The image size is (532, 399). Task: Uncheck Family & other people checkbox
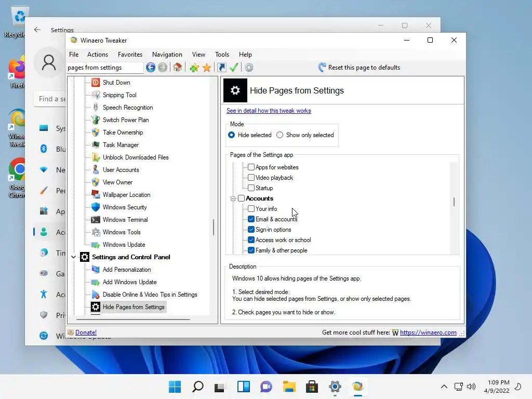(x=251, y=250)
